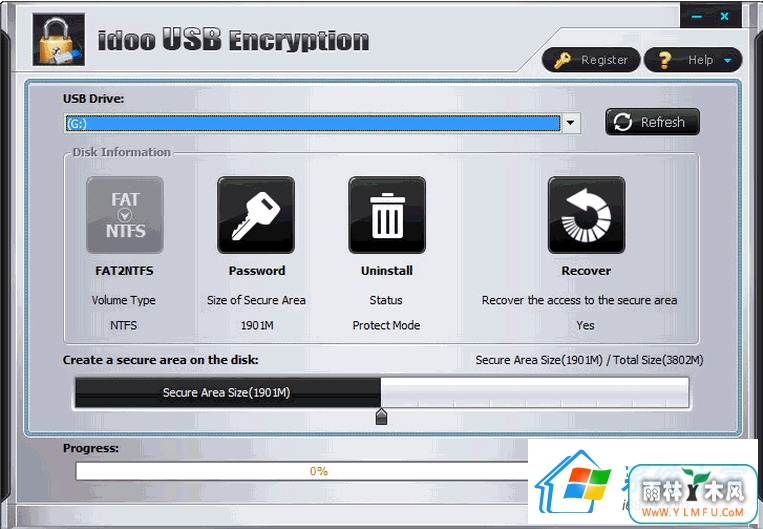Click the 'Progress:' label
This screenshot has width=763, height=529.
coord(91,448)
